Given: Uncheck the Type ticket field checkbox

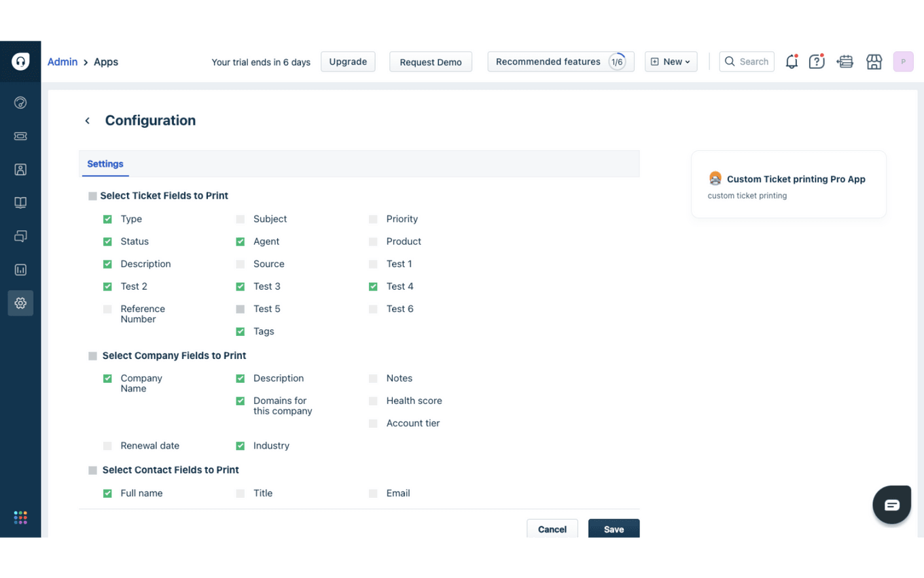Looking at the screenshot, I should [107, 219].
